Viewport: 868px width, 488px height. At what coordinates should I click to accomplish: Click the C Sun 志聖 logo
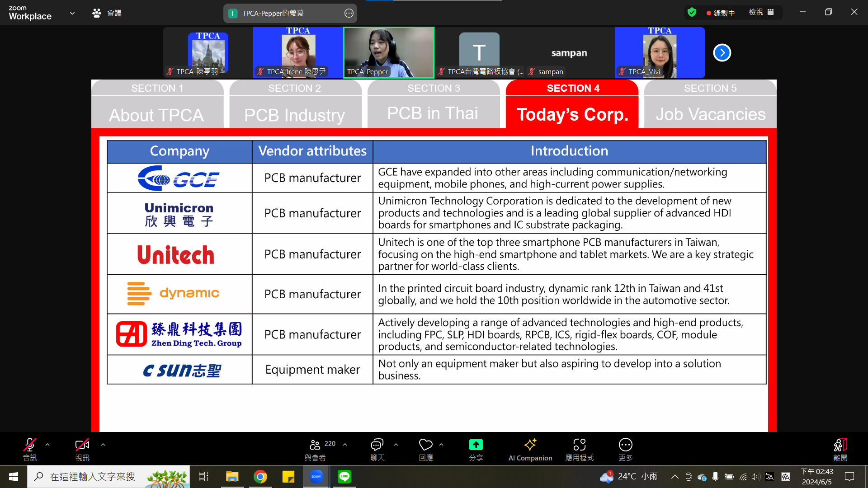[x=182, y=370]
